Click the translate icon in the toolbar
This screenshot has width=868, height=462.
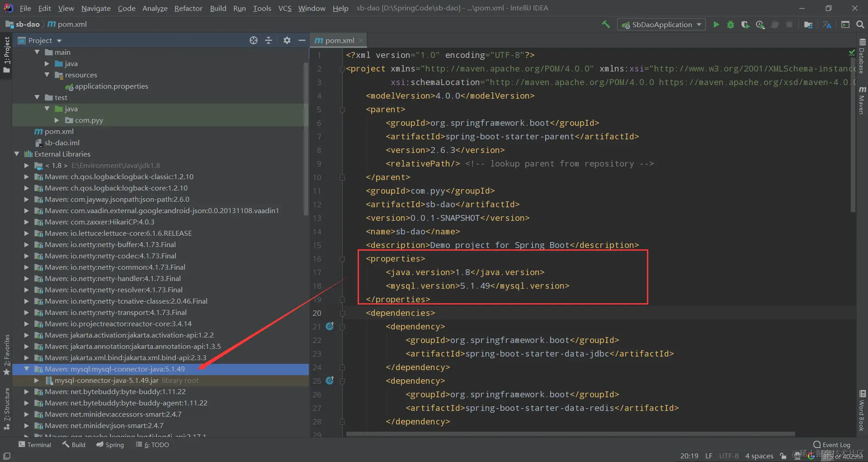pos(827,24)
